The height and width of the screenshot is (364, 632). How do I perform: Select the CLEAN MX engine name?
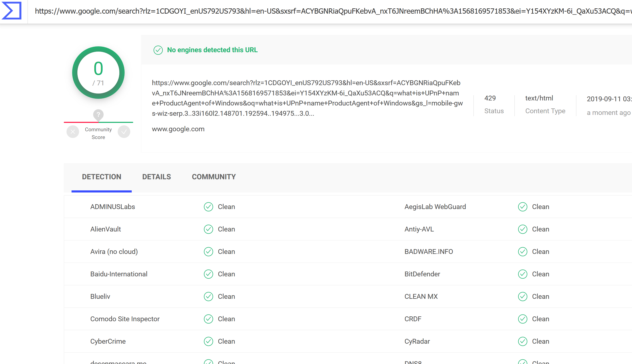(421, 296)
